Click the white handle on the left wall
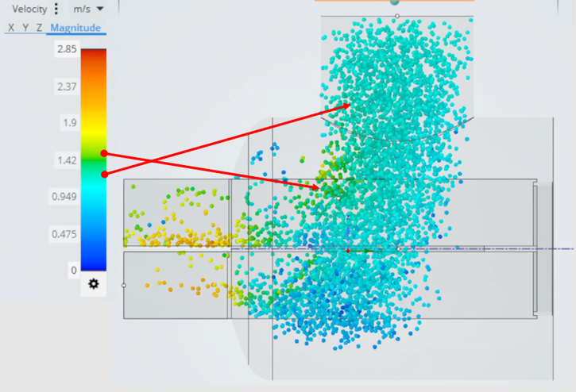The image size is (576, 392). (x=124, y=285)
